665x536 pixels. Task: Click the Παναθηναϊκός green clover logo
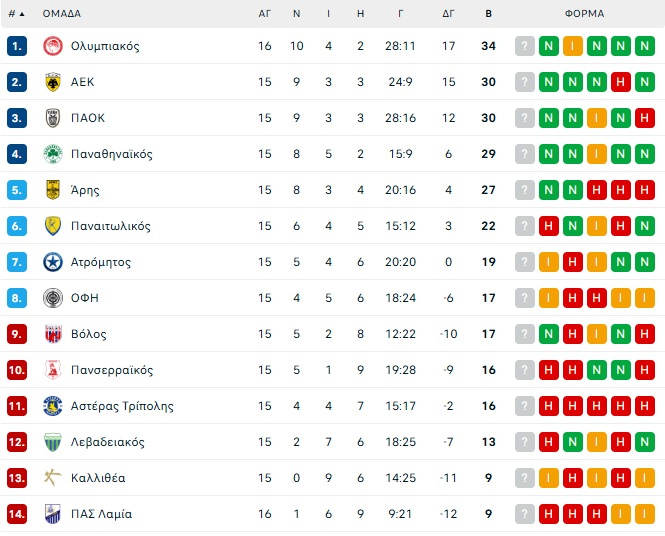53,154
